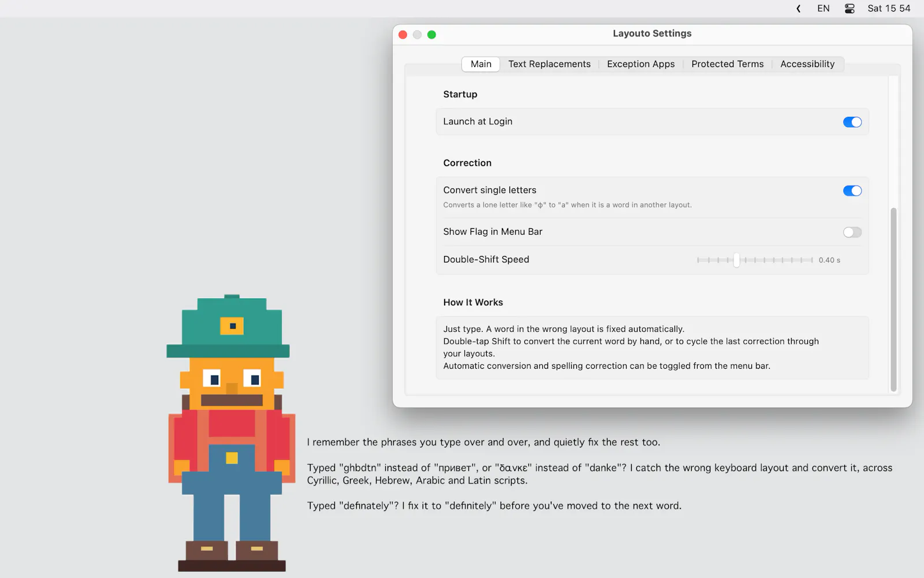The width and height of the screenshot is (924, 578).
Task: Close the Layouto Settings window
Action: click(x=403, y=35)
